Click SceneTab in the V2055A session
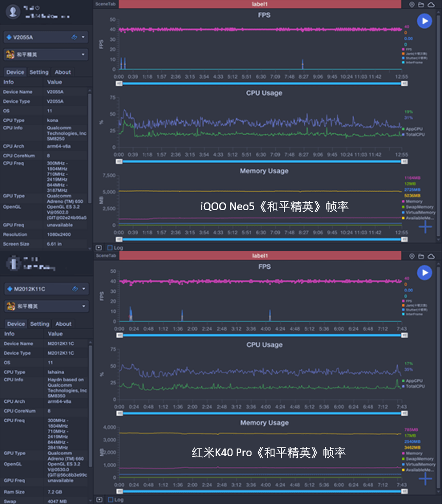 (105, 4)
